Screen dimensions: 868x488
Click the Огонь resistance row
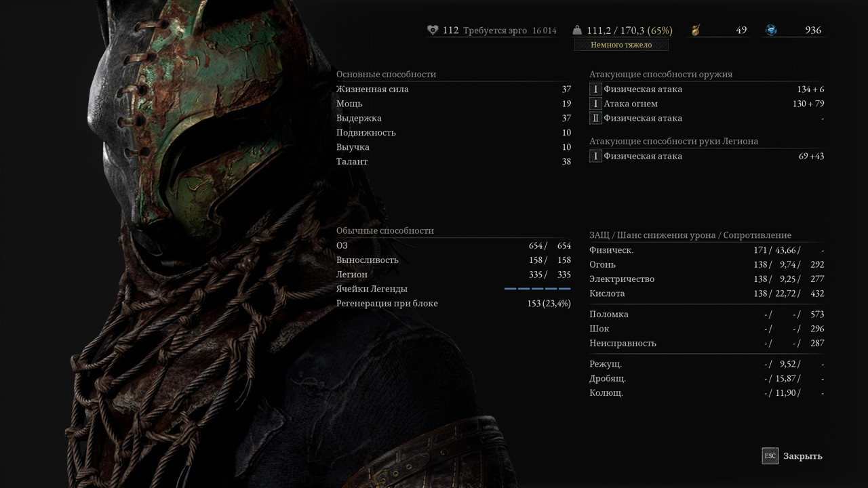coord(707,264)
